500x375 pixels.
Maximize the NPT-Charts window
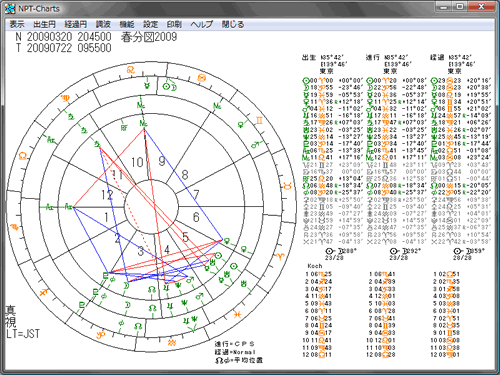click(459, 7)
